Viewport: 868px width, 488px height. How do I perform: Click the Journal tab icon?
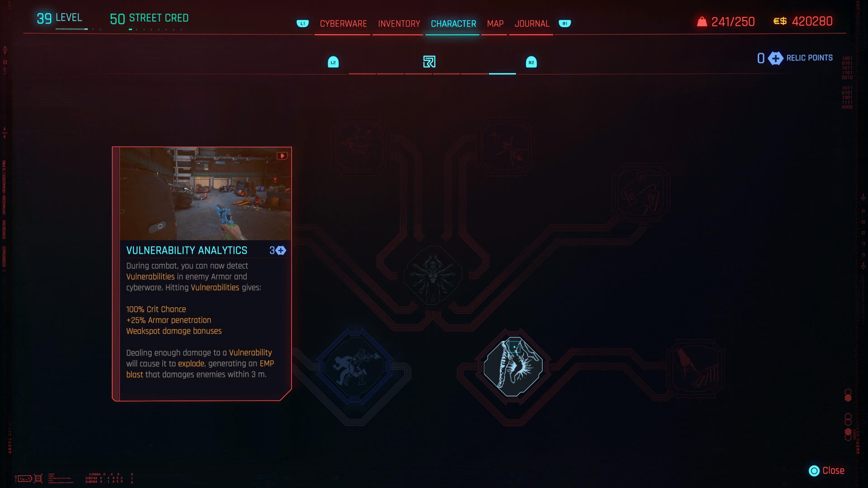tap(531, 23)
